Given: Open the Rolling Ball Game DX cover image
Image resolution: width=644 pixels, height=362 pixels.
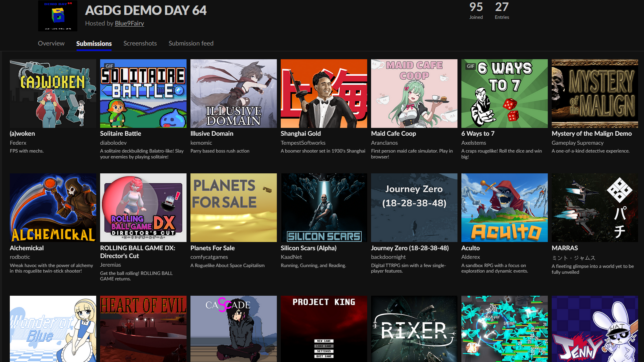Looking at the screenshot, I should pos(143,208).
